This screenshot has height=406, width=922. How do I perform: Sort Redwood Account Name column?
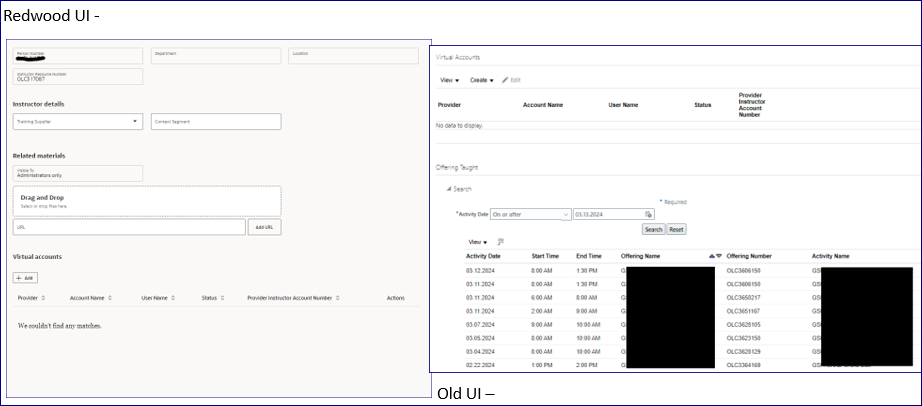110,298
